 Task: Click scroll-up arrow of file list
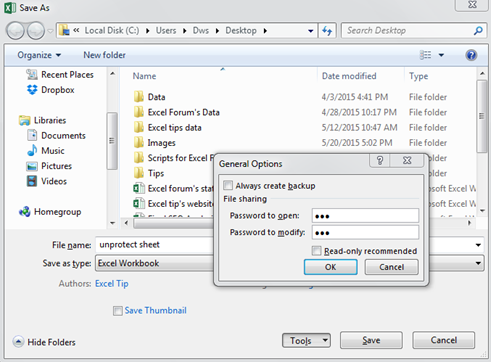(x=482, y=73)
